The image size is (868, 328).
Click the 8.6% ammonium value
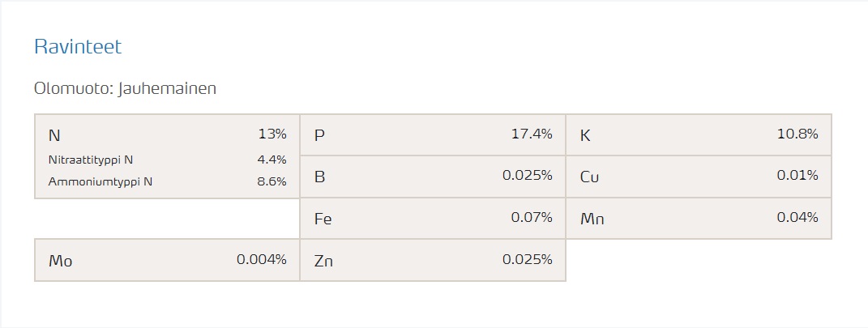(x=272, y=181)
